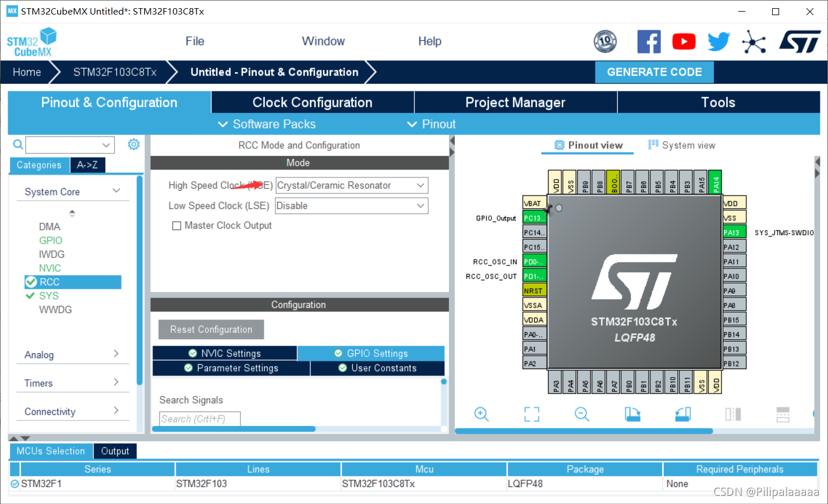
Task: Zoom in on the pinout view
Action: point(482,414)
